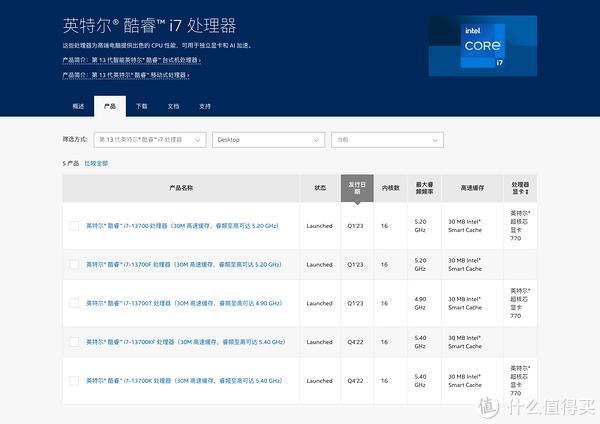Open product brief link for 台式机处理器

coord(132,60)
